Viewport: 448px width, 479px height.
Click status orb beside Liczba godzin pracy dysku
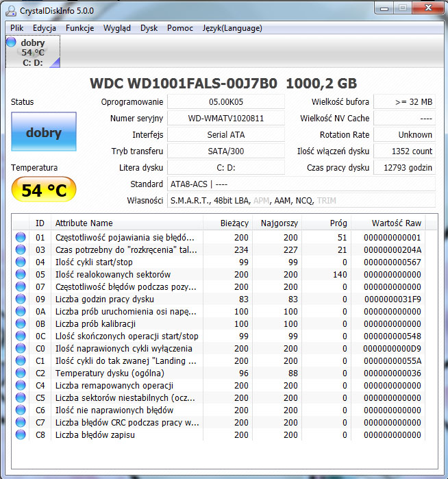21,299
